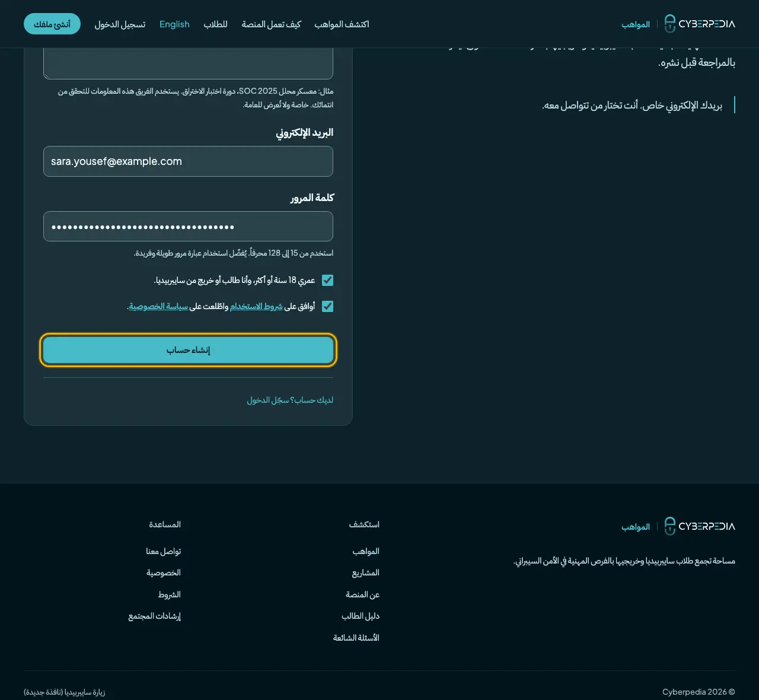Focus the كلمة المرور password field

tap(188, 227)
